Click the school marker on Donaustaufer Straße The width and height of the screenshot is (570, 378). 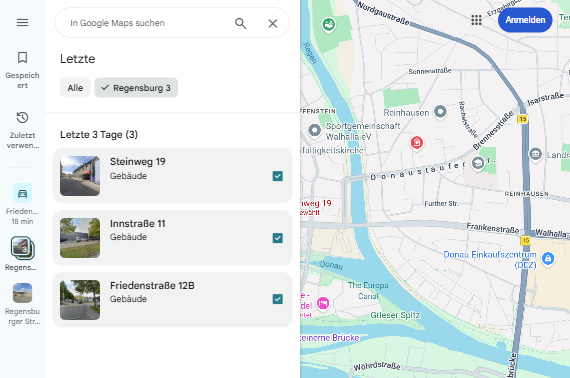478,163
